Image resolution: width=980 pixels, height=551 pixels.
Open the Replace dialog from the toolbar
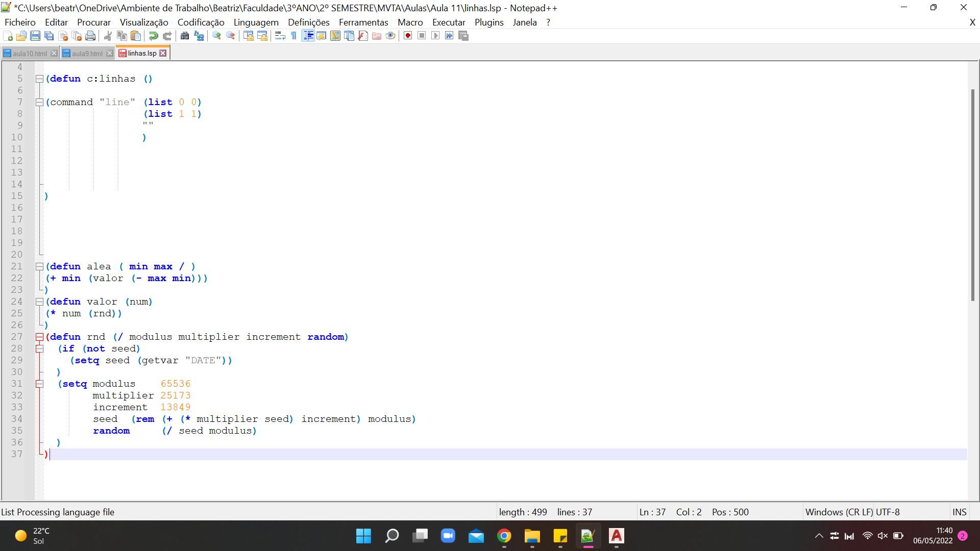coord(199,36)
